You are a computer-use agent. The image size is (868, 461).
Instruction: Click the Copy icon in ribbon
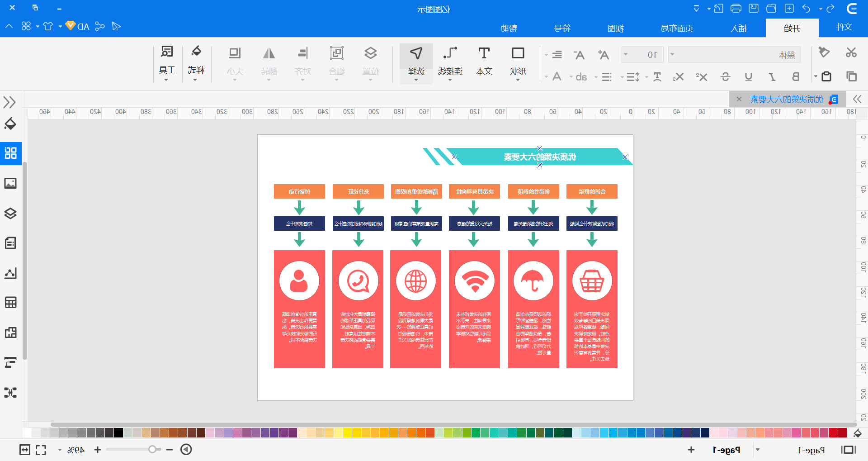(851, 76)
